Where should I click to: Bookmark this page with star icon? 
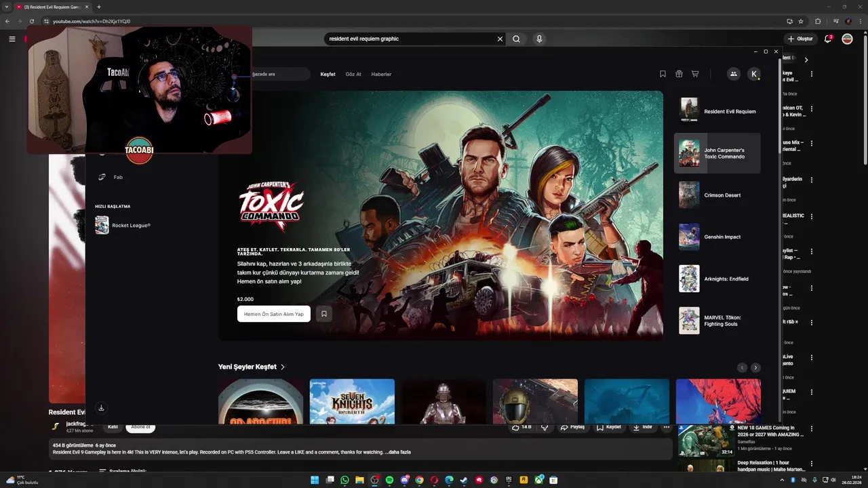(x=801, y=21)
